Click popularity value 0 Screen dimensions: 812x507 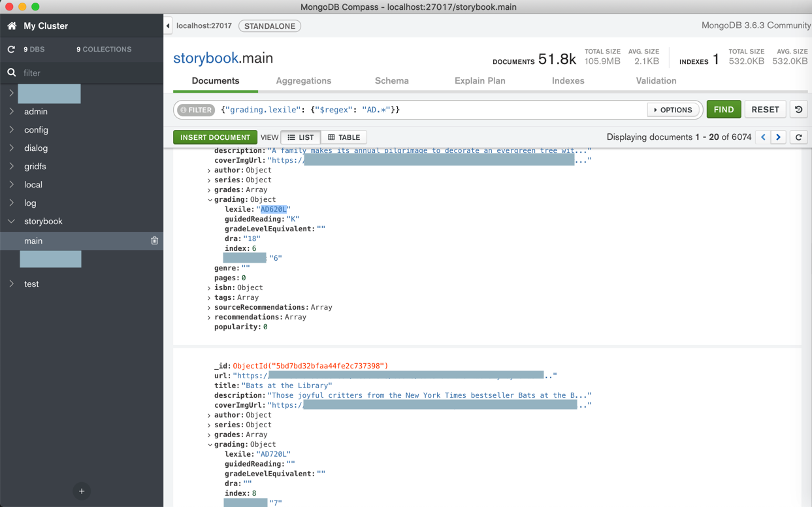(265, 327)
